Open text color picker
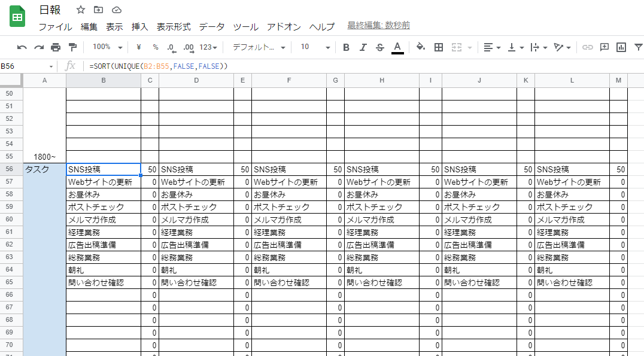Image resolution: width=644 pixels, height=356 pixels. pyautogui.click(x=397, y=48)
